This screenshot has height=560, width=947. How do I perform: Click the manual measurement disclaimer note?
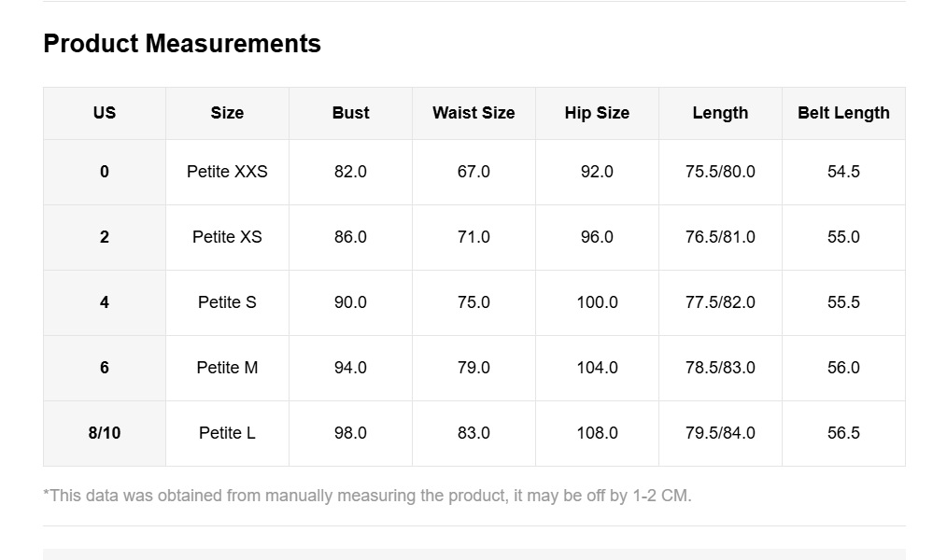367,496
